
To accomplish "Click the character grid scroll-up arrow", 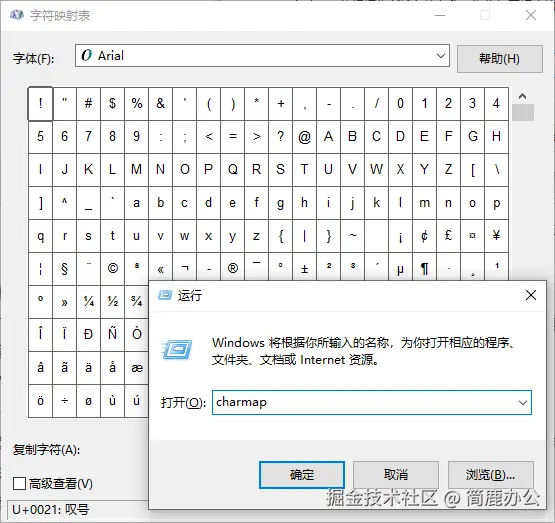I will (522, 96).
